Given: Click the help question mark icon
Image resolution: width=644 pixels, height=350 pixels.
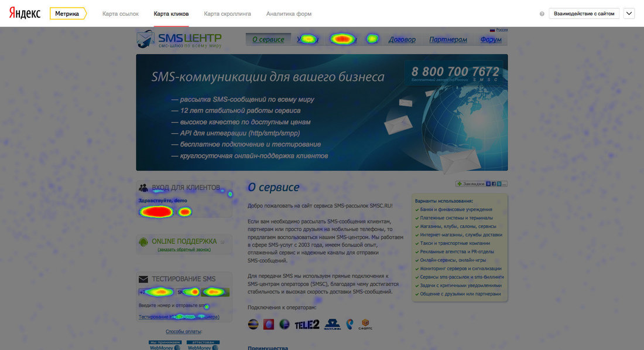Looking at the screenshot, I should 542,13.
